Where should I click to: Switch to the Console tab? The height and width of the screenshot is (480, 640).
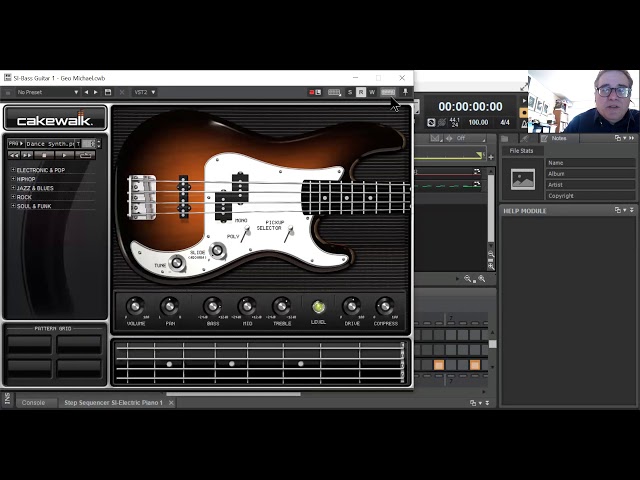33,402
